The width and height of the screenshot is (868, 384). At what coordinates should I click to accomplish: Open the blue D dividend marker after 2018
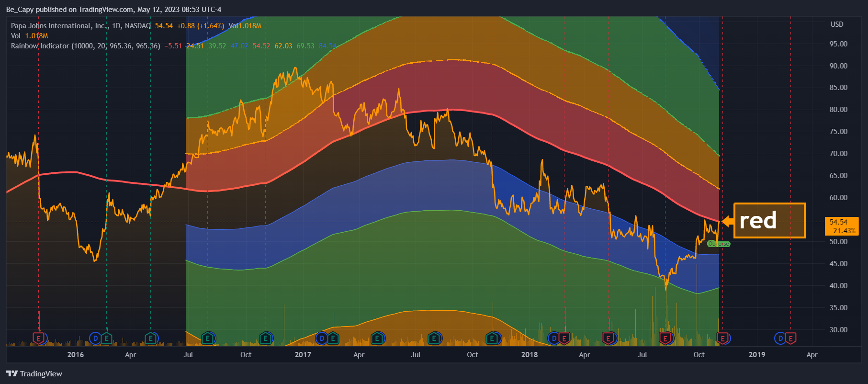(x=553, y=339)
